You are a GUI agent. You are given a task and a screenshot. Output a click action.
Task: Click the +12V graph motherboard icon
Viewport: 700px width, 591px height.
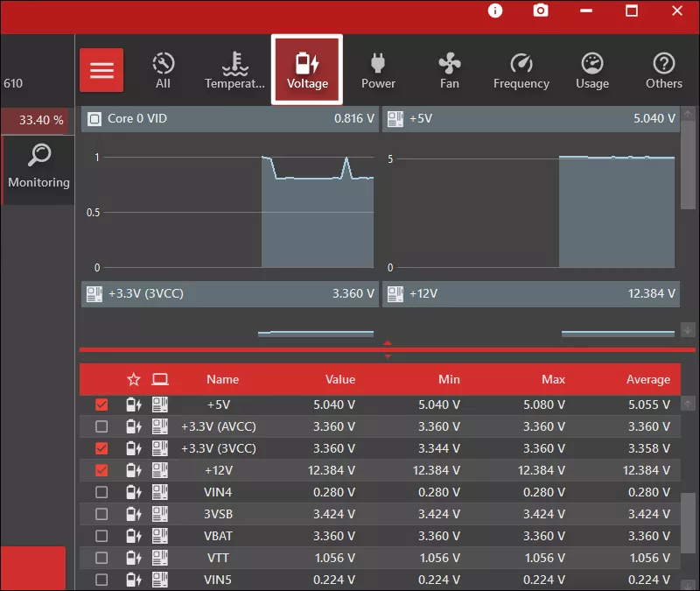click(x=395, y=294)
